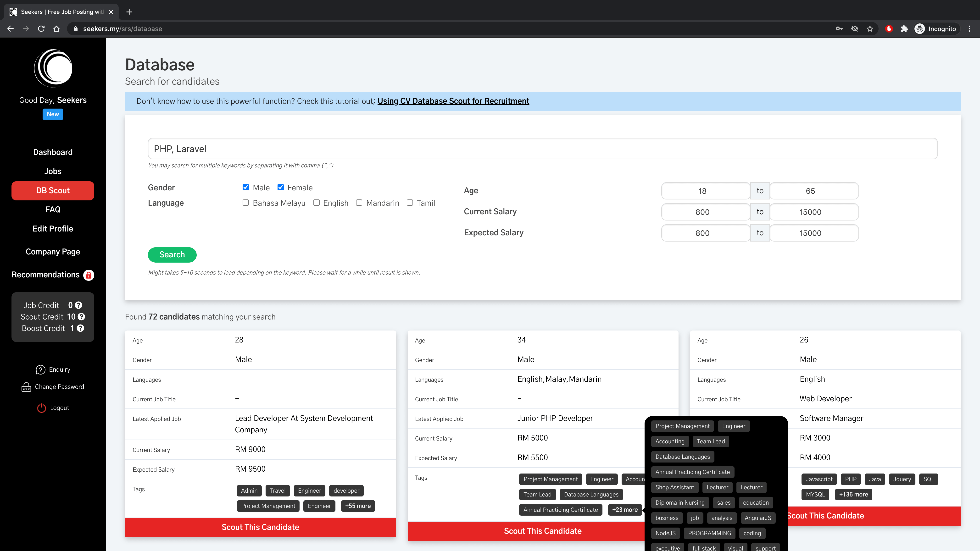Open the Using CV Database Scout tutorial link
Image resolution: width=980 pixels, height=551 pixels.
453,101
